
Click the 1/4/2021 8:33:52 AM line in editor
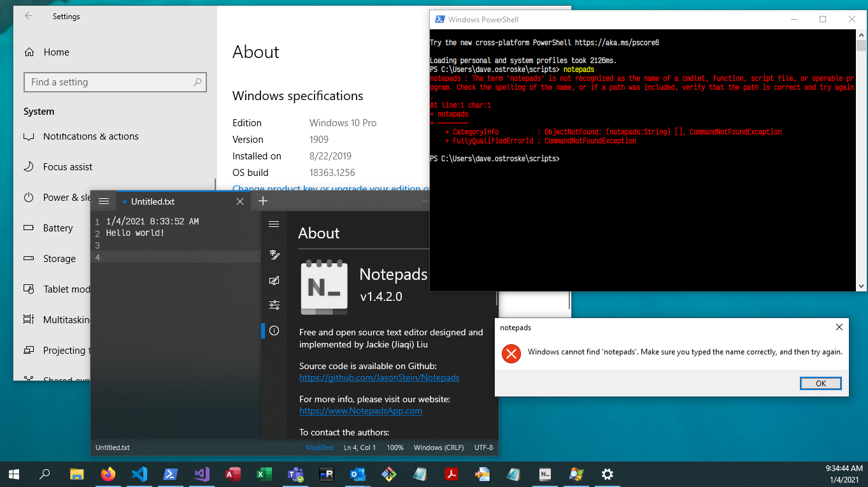[152, 221]
